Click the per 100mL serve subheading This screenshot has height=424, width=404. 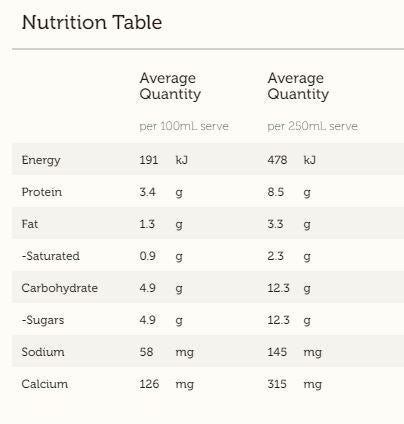[x=184, y=126]
